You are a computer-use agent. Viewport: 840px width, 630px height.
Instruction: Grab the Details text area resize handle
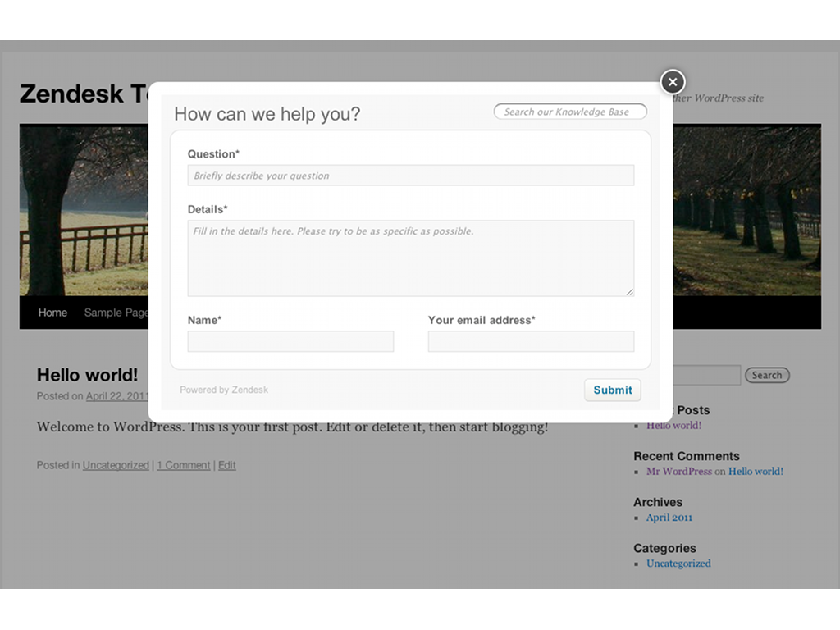click(x=630, y=291)
